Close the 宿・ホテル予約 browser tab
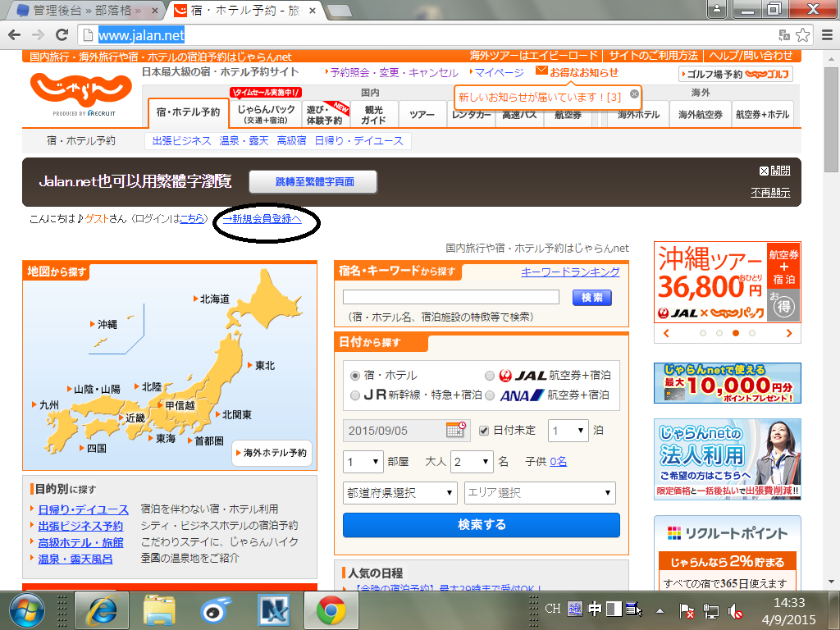This screenshot has width=840, height=630. click(x=313, y=10)
